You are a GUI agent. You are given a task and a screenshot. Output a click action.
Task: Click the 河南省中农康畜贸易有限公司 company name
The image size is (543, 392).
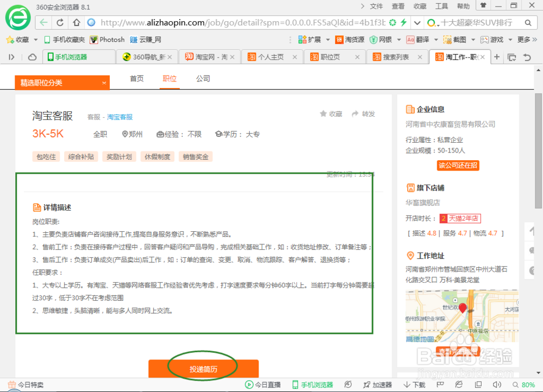pyautogui.click(x=450, y=124)
